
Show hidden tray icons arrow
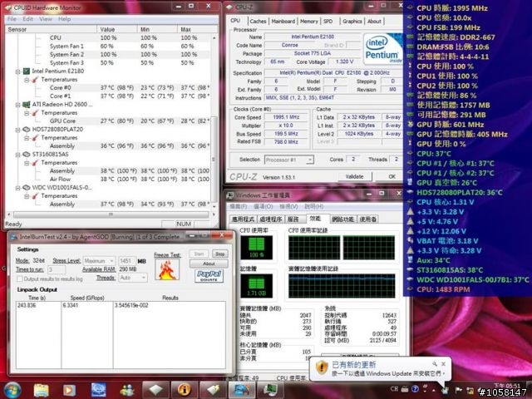(434, 390)
